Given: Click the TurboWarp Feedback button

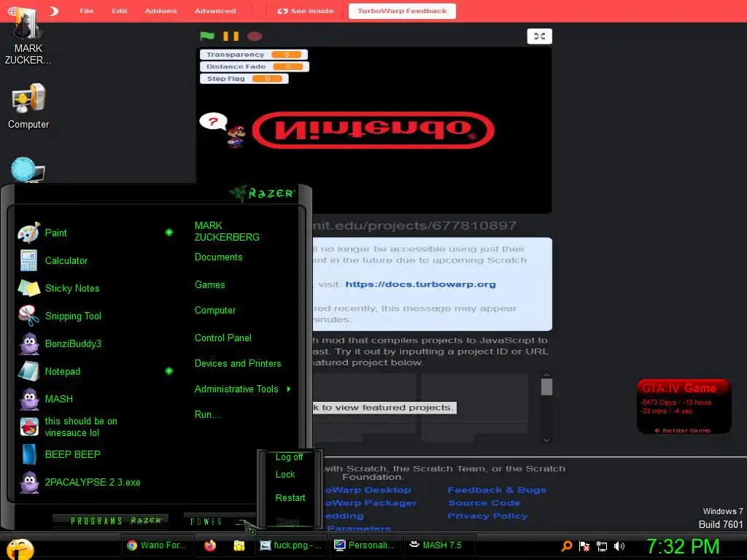Looking at the screenshot, I should (x=402, y=11).
